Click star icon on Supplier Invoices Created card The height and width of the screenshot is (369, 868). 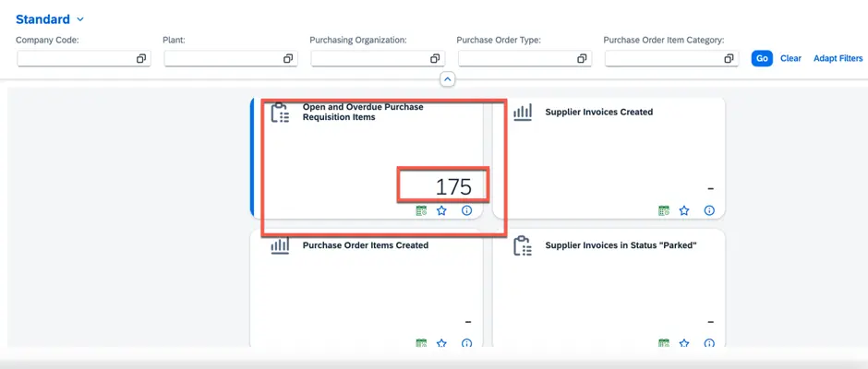(684, 210)
